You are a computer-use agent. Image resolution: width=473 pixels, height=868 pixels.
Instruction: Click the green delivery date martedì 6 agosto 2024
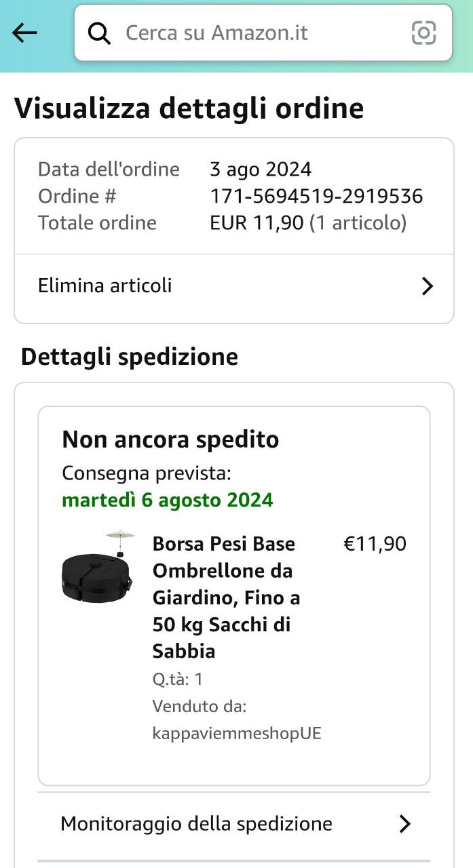coord(168,500)
